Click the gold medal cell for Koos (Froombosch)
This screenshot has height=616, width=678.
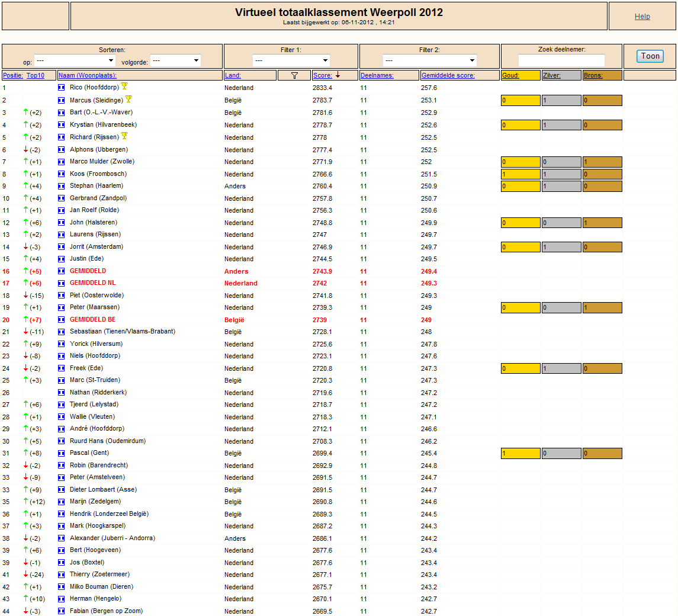520,174
